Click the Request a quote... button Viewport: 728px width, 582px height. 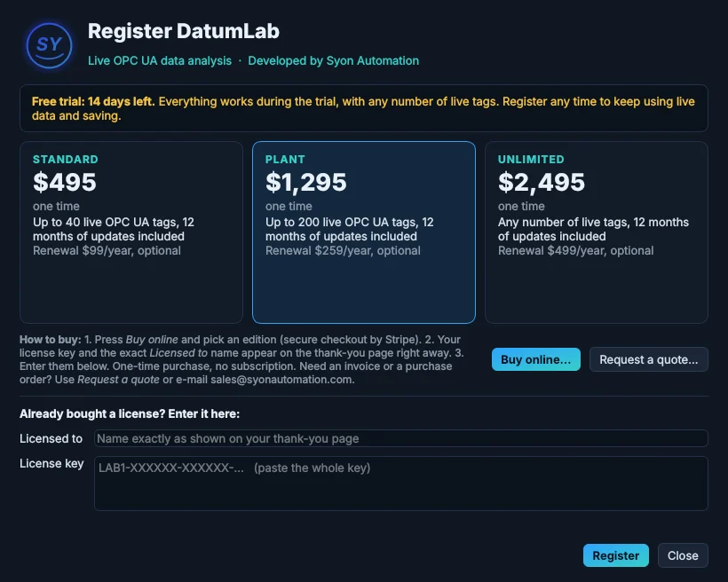[x=649, y=359]
